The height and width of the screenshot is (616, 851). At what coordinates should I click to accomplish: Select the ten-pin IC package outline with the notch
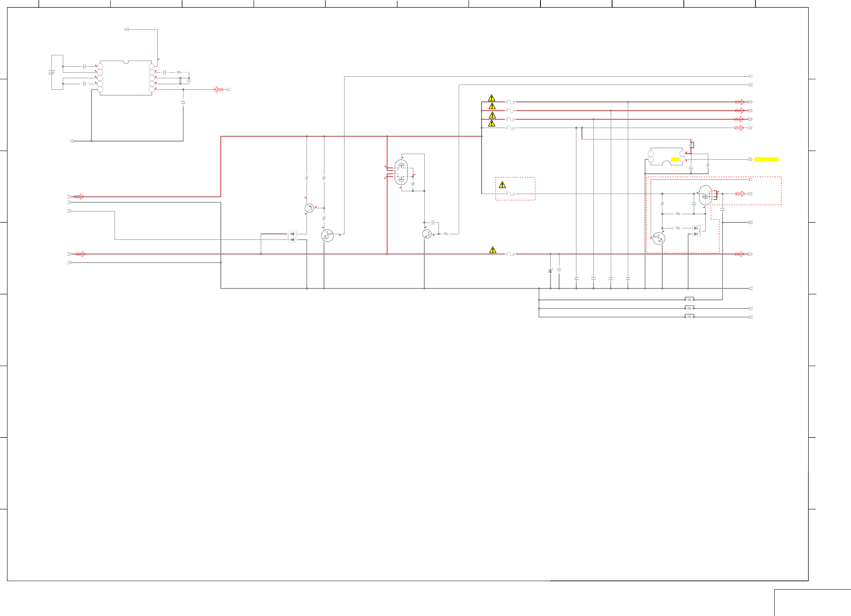(x=126, y=78)
